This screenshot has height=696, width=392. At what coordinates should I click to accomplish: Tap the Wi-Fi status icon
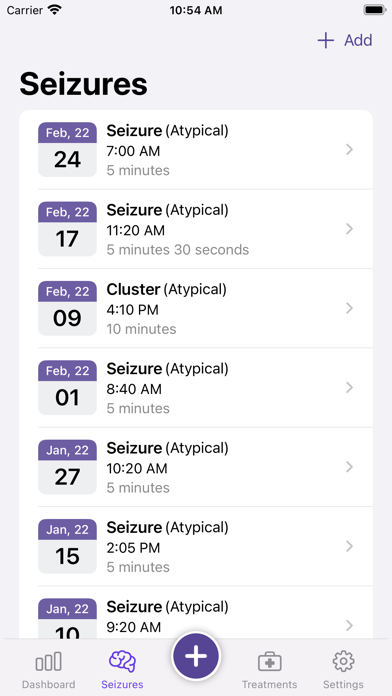click(x=55, y=10)
